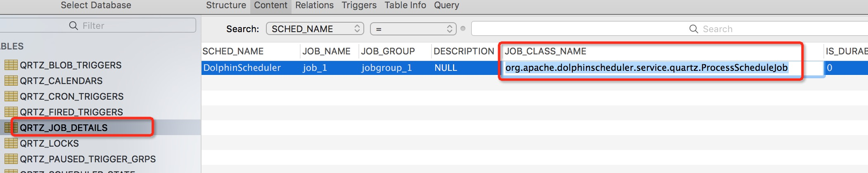The image size is (868, 173).
Task: Click table icon beside QRTZ_CALENDARS
Action: tap(11, 81)
